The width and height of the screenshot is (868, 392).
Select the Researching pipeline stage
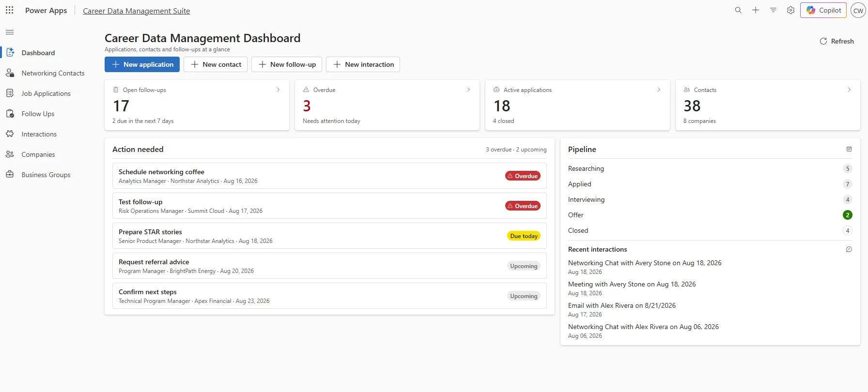(710, 168)
